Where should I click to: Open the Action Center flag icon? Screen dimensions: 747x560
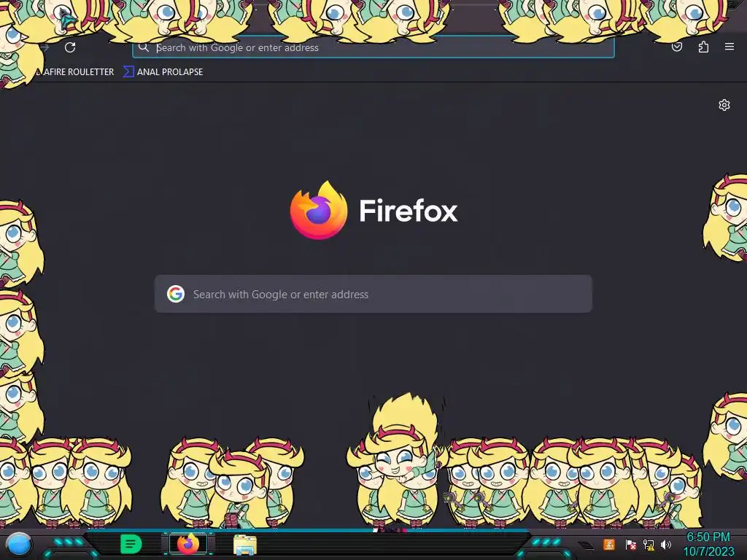[630, 544]
